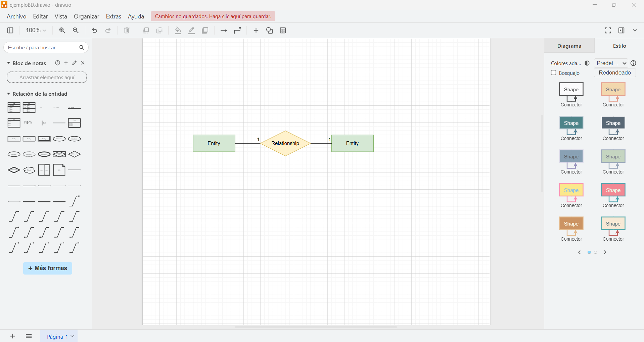This screenshot has width=644, height=342.
Task: Select the Zoom In tool
Action: (62, 30)
